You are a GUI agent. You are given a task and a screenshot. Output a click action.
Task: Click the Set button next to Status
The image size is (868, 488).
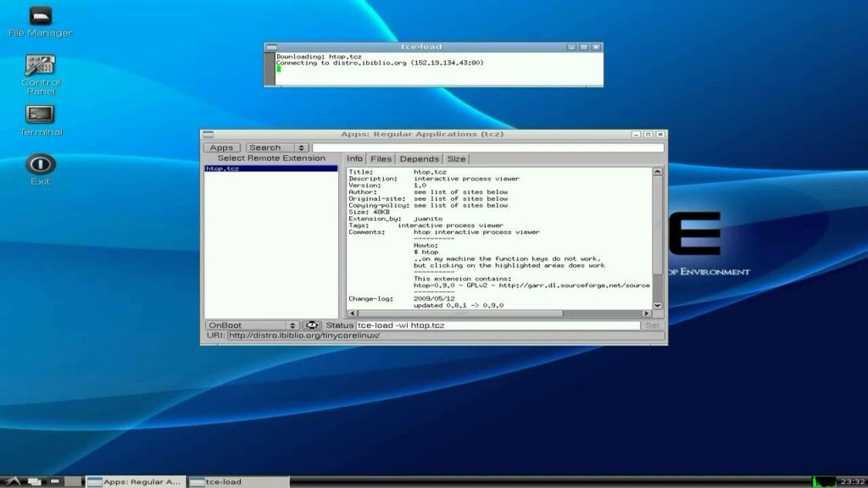coord(653,325)
